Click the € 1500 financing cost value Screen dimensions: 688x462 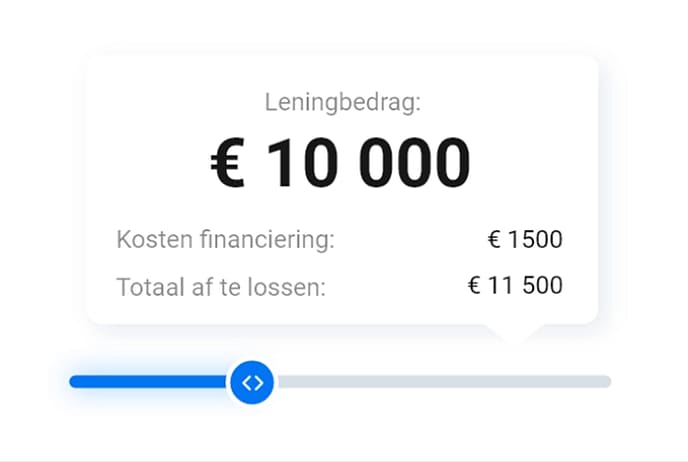point(525,240)
